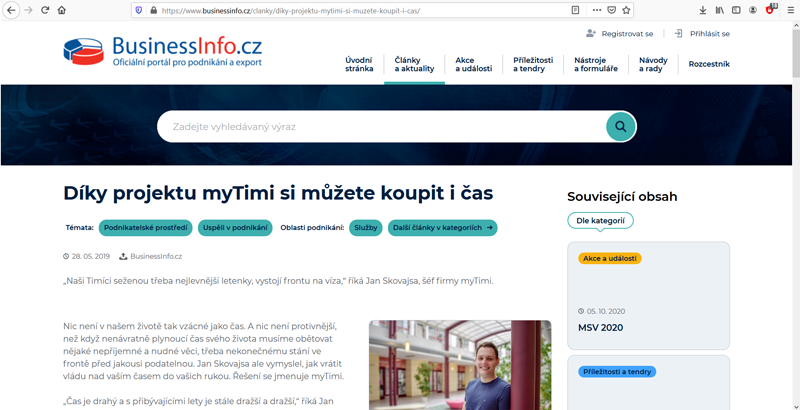Open the downloads arrow icon
Screen dimensions: 800x410
coord(703,10)
